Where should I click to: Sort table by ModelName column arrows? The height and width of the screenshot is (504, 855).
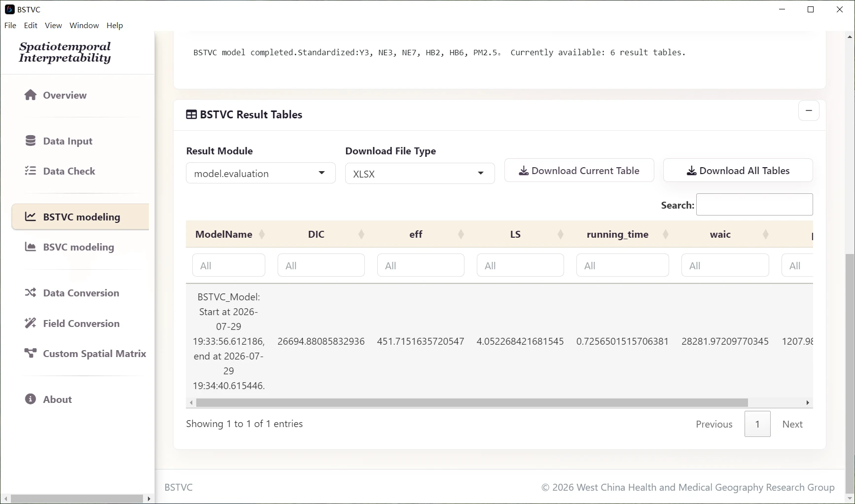[x=262, y=234]
